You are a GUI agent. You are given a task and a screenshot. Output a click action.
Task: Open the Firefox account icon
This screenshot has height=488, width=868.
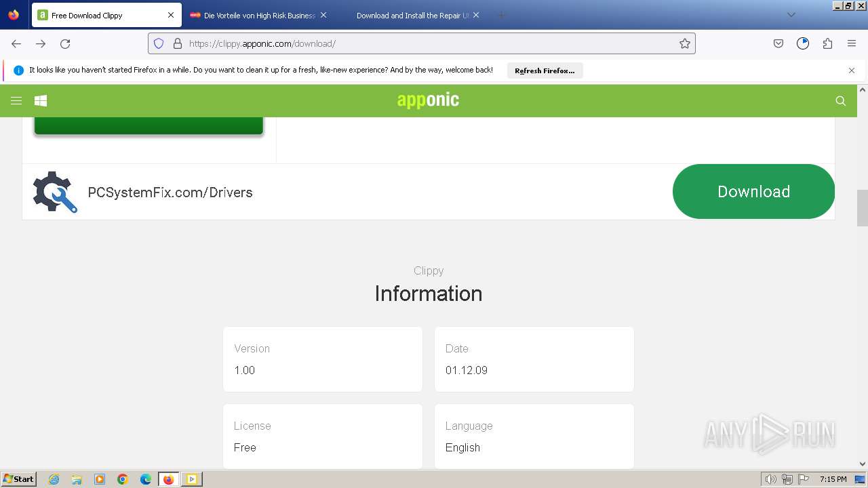(803, 43)
